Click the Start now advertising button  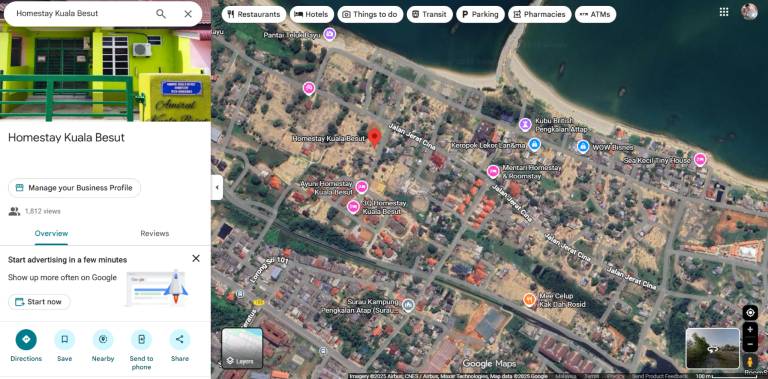[x=39, y=302]
